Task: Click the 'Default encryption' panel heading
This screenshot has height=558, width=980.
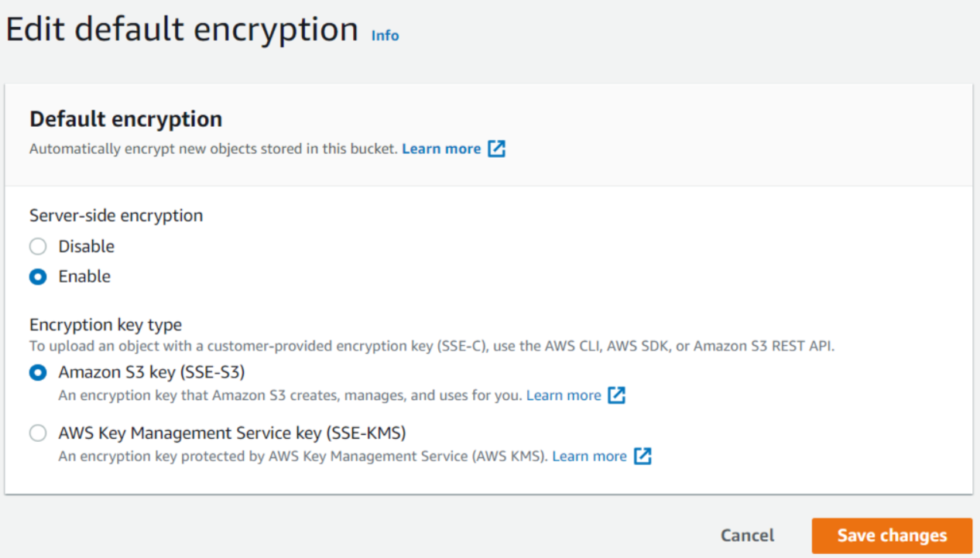Action: coord(125,119)
